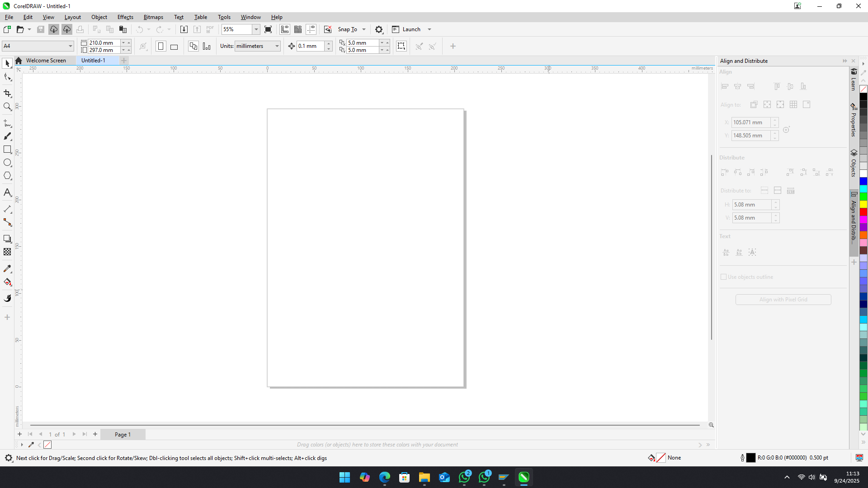Open File Explorer from the taskbar

(x=424, y=478)
